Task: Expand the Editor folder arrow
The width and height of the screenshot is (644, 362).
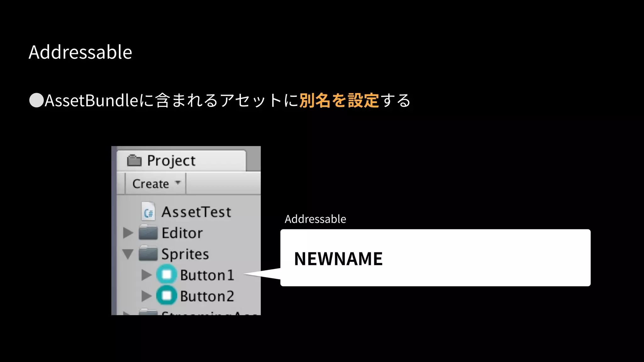Action: coord(128,233)
